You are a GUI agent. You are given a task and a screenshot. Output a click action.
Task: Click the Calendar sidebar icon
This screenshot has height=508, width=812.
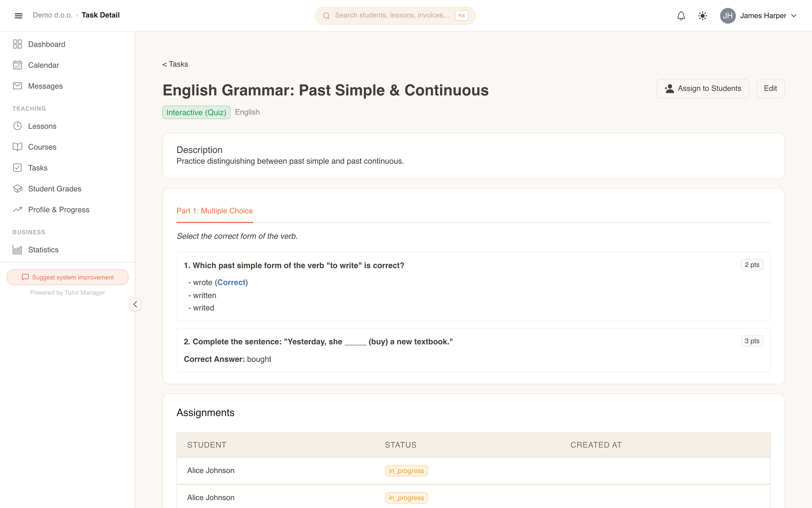[17, 65]
